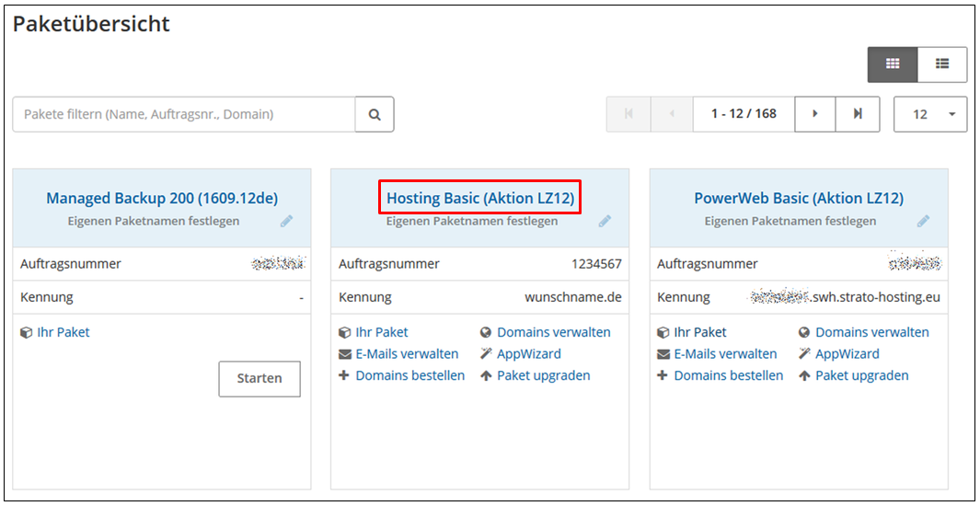Open AppWizard in Hosting Basic card
The image size is (980, 506).
point(528,354)
